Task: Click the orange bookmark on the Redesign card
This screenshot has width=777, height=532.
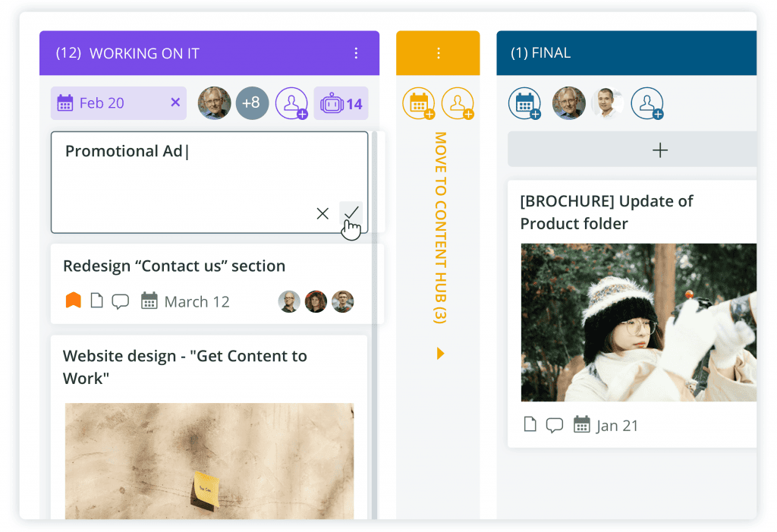Action: (73, 301)
